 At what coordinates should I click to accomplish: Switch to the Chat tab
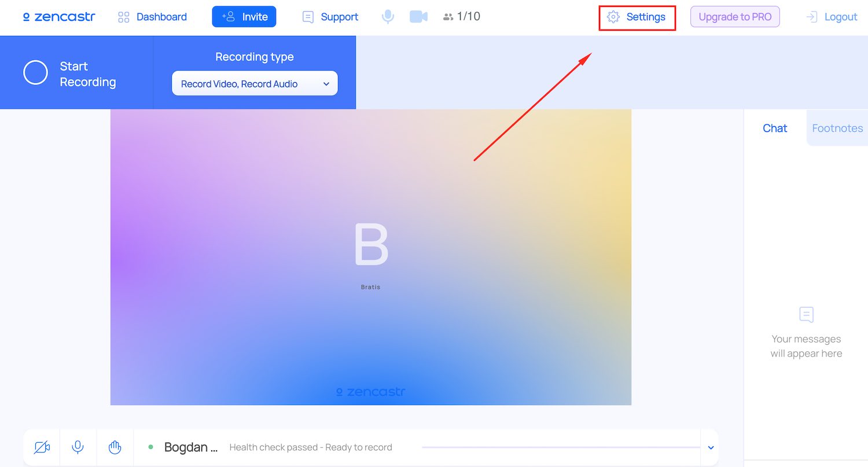[775, 128]
